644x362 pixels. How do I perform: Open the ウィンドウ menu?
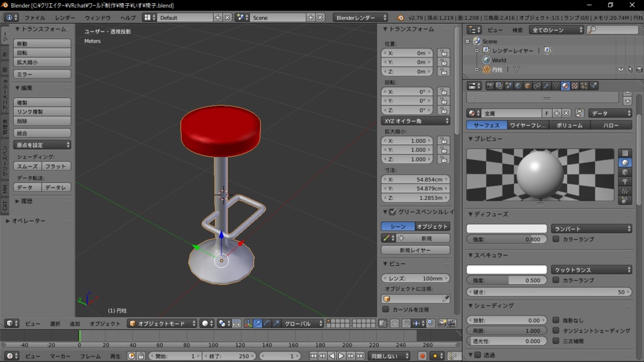tap(97, 18)
